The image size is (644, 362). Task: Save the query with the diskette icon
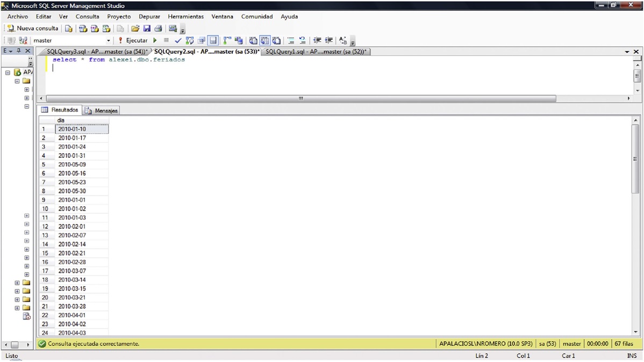click(147, 28)
